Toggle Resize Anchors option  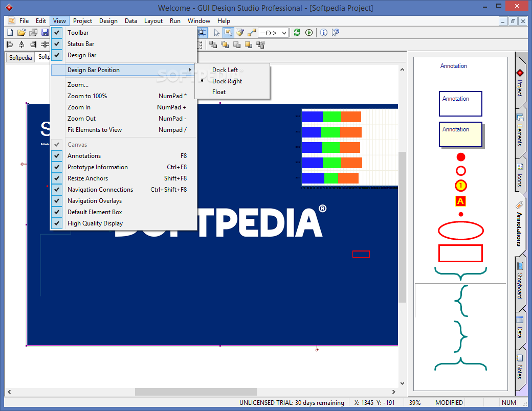point(124,178)
